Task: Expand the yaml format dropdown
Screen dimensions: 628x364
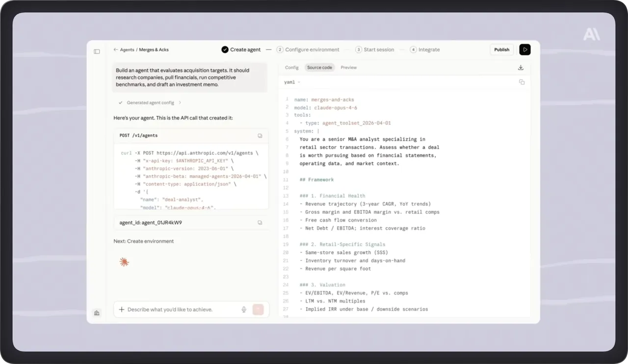Action: tap(292, 82)
